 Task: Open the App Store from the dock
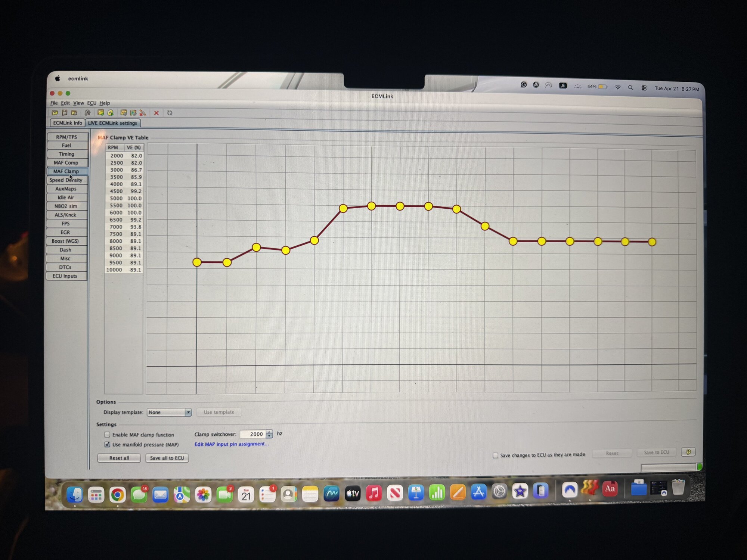478,492
